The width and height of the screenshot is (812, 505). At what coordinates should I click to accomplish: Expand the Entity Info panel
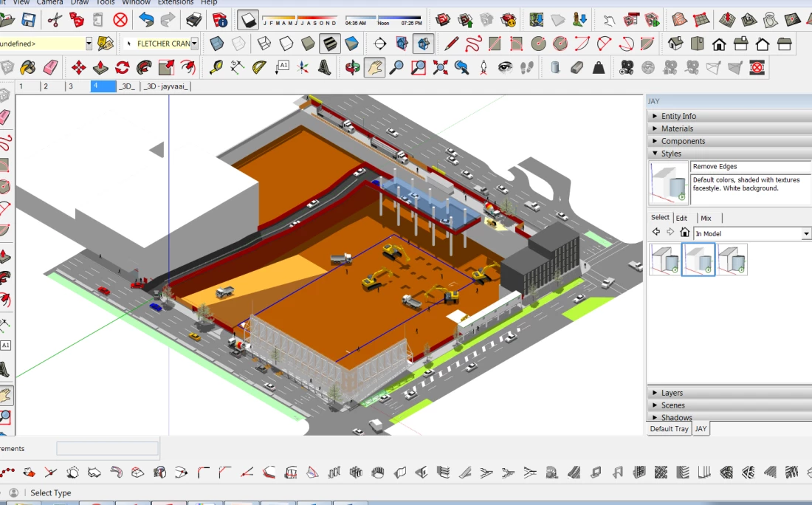(678, 116)
